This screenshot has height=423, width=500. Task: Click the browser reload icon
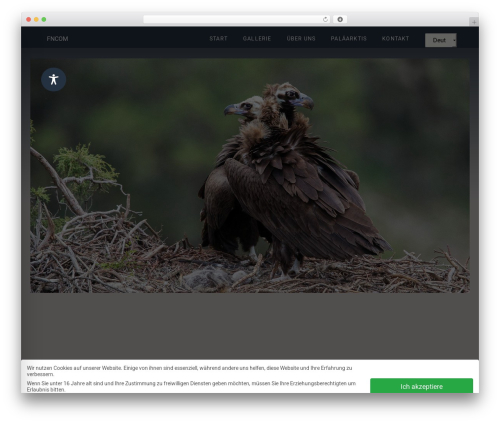click(325, 20)
